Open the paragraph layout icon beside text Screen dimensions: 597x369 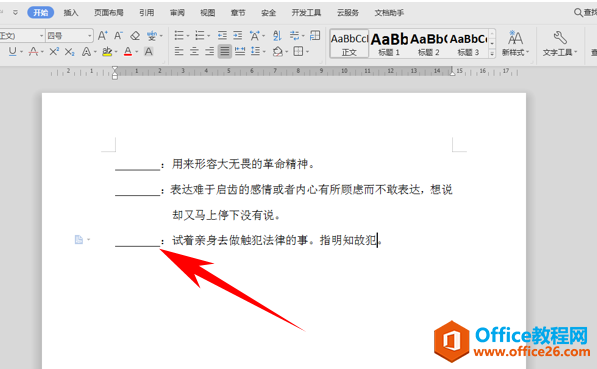79,240
